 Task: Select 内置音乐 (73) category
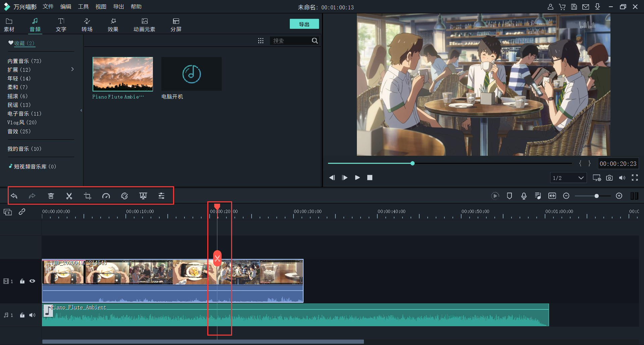tap(24, 61)
